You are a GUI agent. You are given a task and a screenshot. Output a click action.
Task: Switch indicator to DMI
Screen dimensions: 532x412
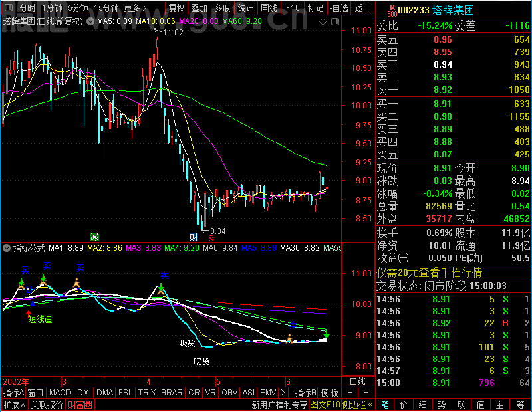pyautogui.click(x=84, y=393)
